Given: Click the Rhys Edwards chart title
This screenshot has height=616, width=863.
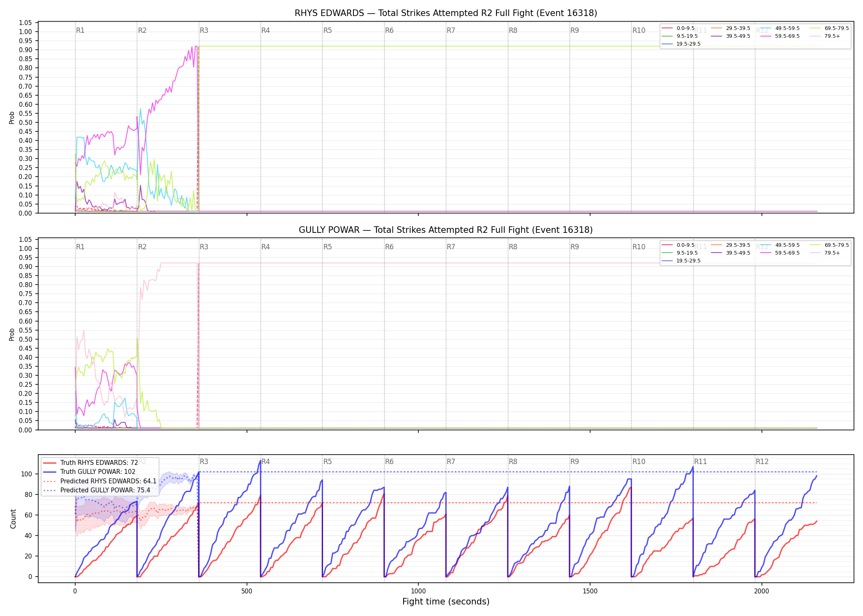Looking at the screenshot, I should 446,13.
